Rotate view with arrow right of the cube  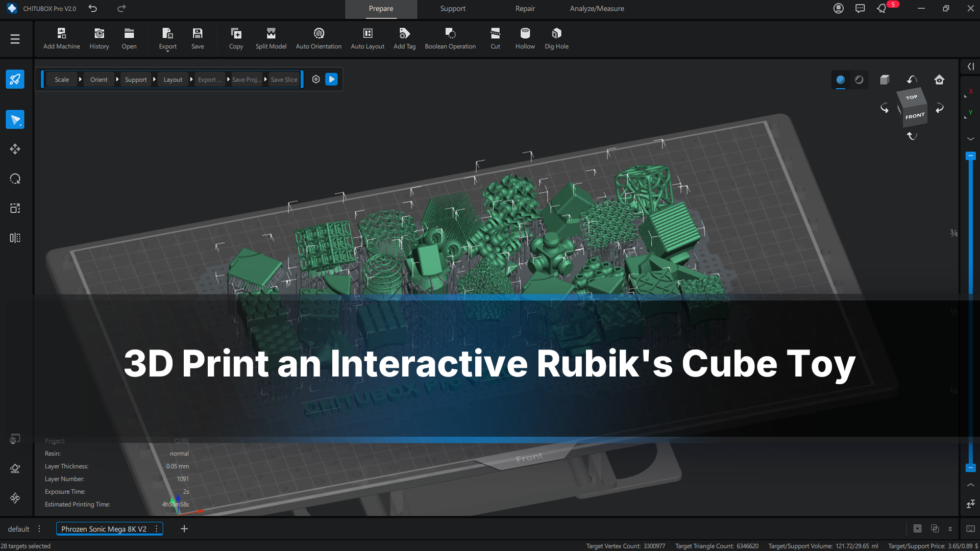[x=939, y=108]
